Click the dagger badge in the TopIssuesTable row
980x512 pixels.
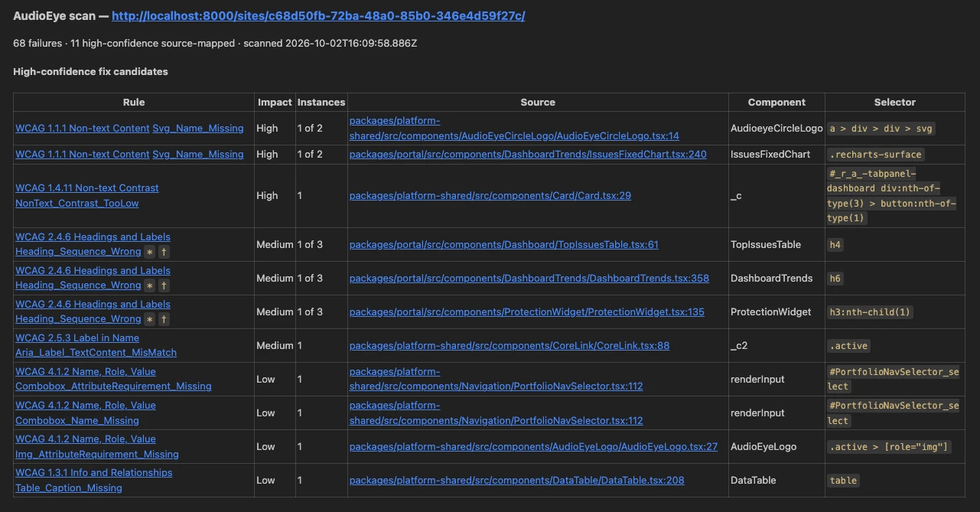164,252
